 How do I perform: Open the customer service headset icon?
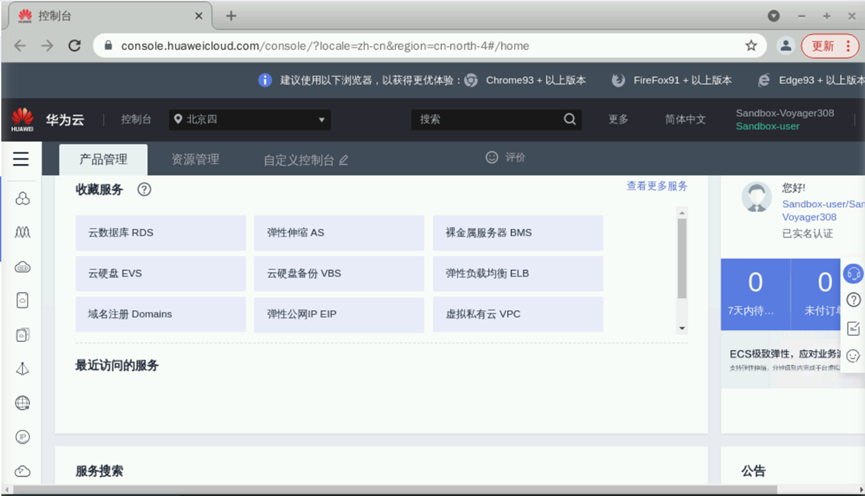click(853, 274)
